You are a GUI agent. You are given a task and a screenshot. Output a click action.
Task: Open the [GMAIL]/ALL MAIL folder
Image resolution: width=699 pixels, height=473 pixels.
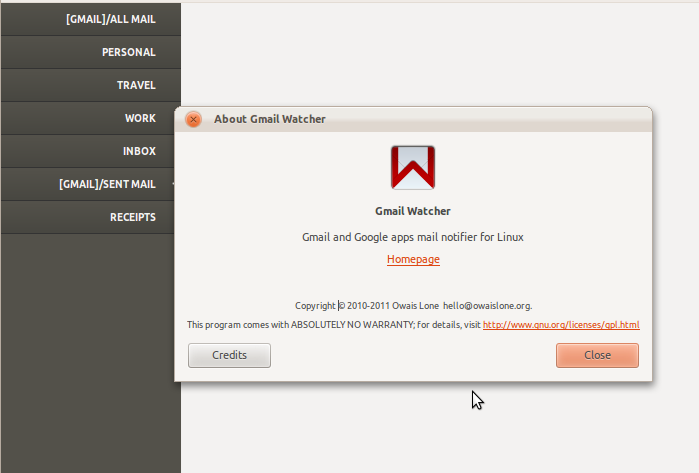[x=90, y=19]
